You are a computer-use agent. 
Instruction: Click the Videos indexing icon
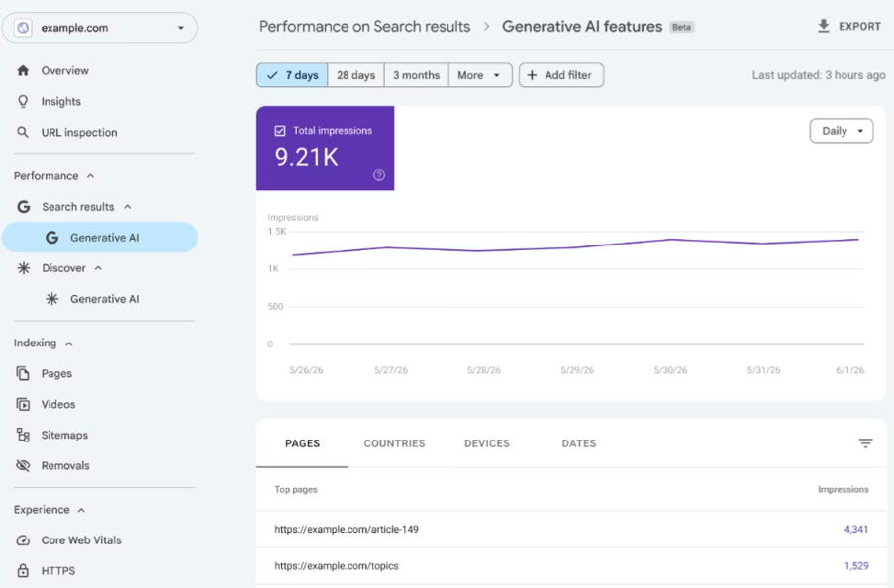23,404
